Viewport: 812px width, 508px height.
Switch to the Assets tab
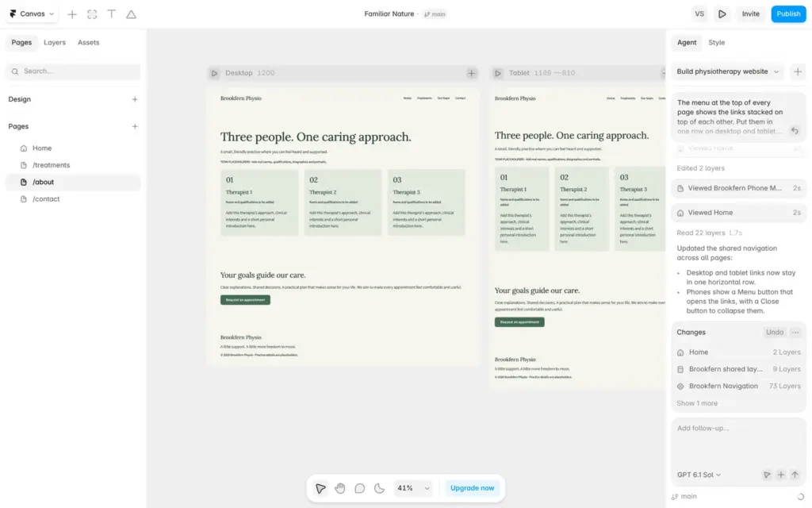(89, 43)
